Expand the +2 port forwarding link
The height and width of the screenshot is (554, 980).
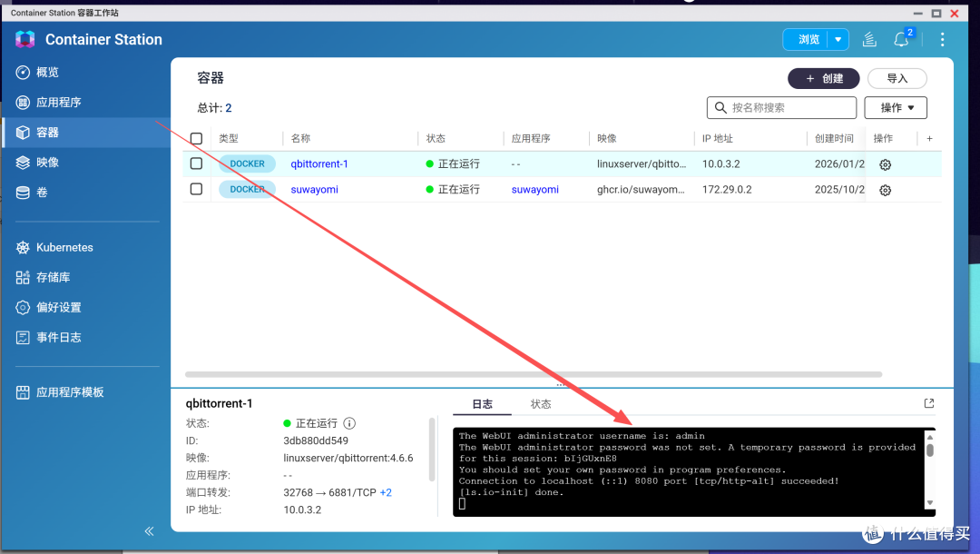[386, 493]
